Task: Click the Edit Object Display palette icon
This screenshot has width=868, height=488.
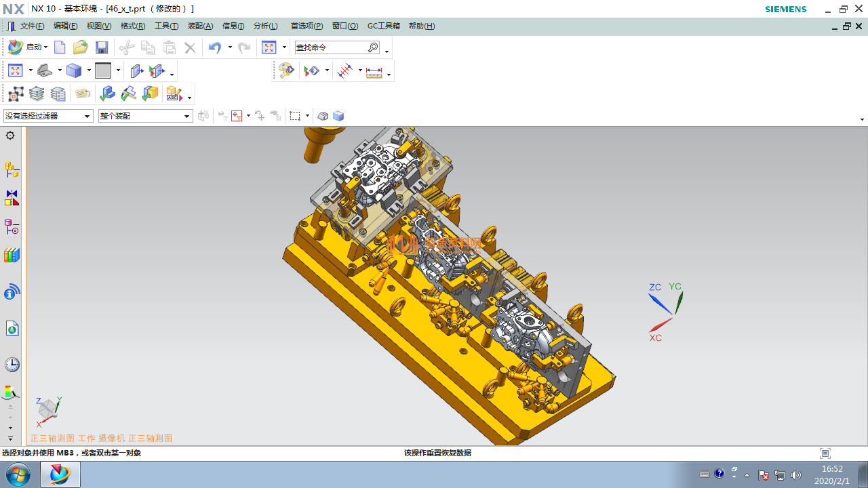Action: coord(286,70)
